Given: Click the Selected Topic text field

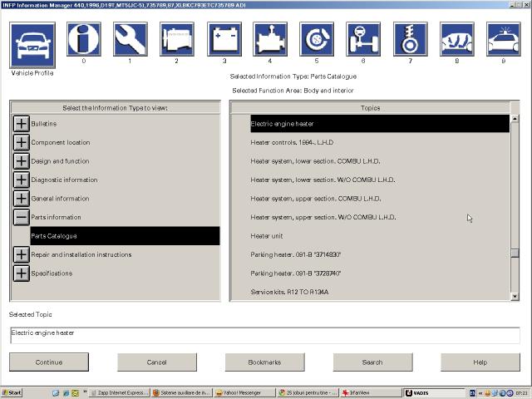Looking at the screenshot, I should point(264,334).
